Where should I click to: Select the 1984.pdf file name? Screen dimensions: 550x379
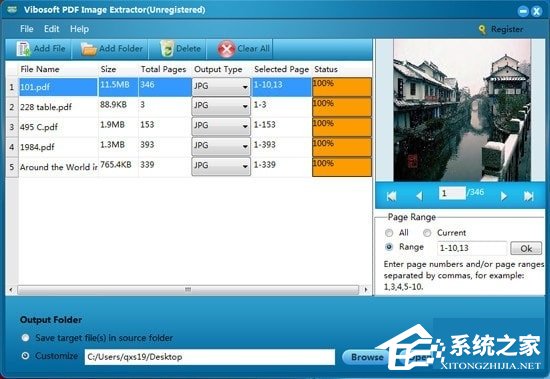[37, 147]
